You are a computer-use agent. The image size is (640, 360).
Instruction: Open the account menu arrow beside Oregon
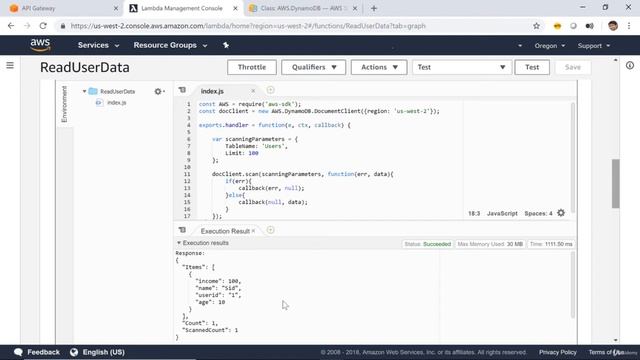point(520,46)
